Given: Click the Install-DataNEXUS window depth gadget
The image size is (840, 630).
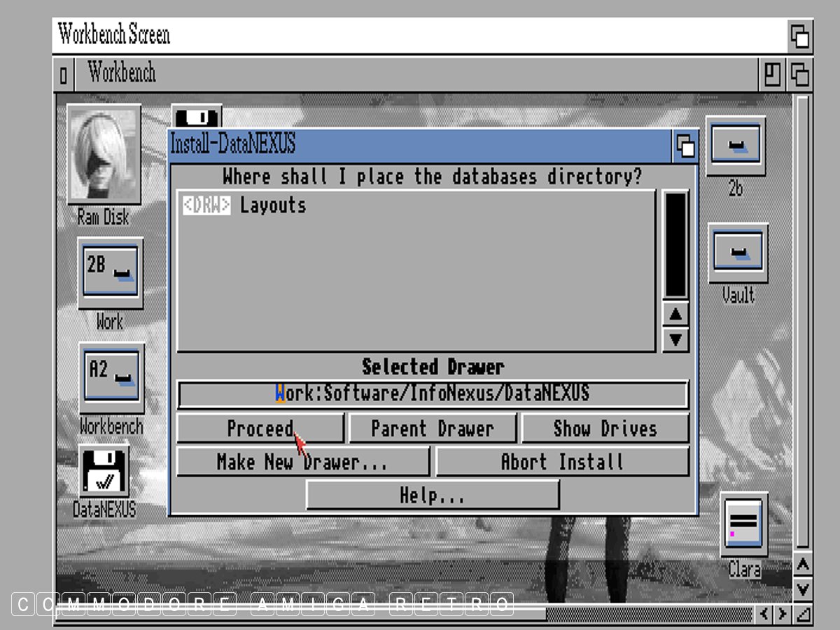Looking at the screenshot, I should 685,146.
